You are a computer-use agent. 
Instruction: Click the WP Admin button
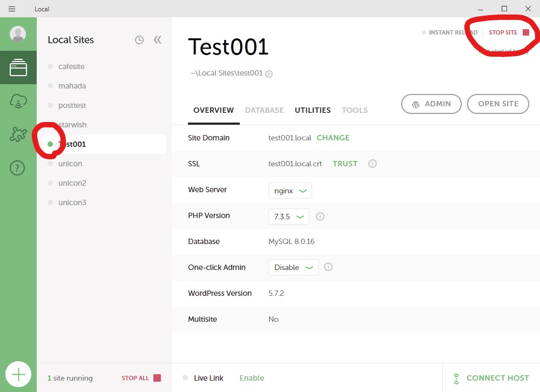[431, 104]
